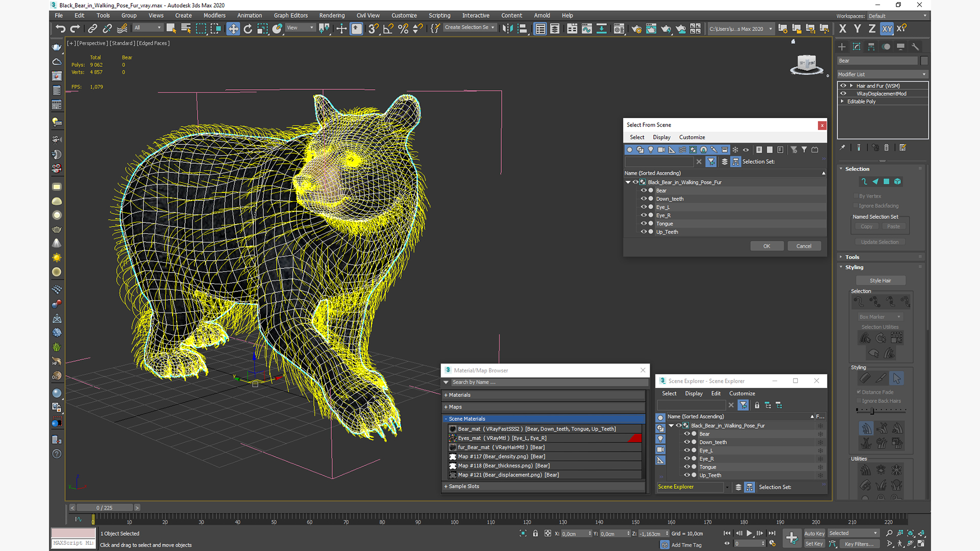
Task: Enable the By Vertex checkbox
Action: pos(856,196)
